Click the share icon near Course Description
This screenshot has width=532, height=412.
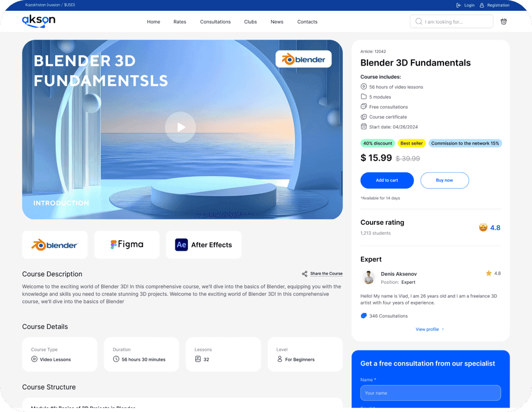pos(305,274)
